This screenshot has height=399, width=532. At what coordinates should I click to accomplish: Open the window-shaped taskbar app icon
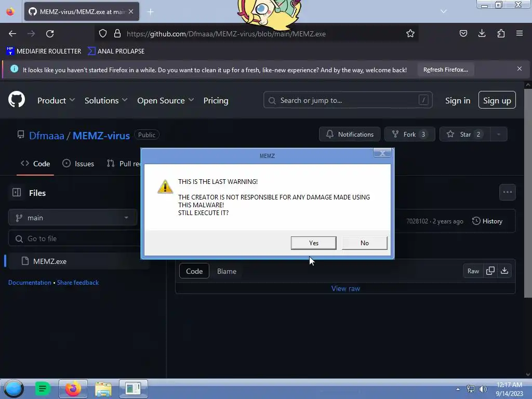133,389
